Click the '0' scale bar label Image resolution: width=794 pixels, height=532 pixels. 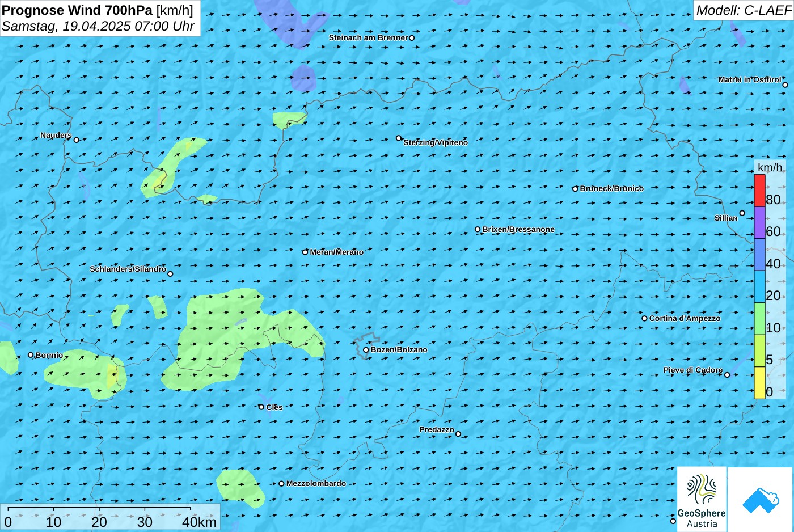(x=8, y=522)
